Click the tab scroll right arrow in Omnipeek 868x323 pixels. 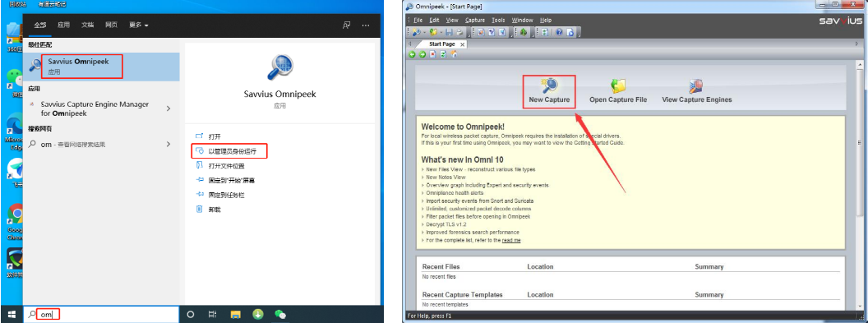[x=858, y=44]
